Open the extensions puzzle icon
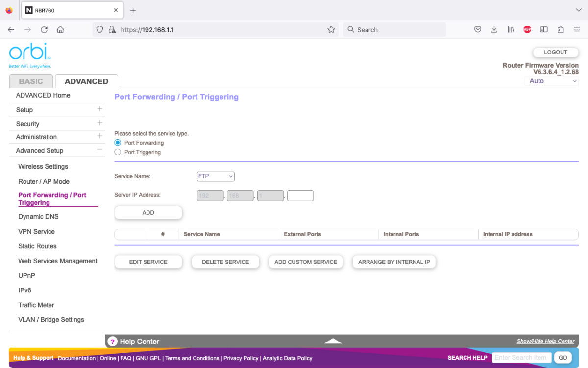 [561, 29]
